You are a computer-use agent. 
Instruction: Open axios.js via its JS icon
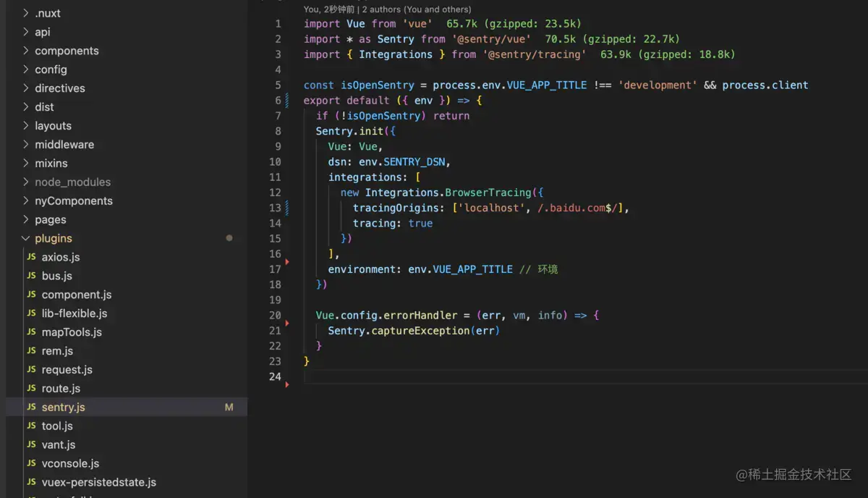(31, 257)
